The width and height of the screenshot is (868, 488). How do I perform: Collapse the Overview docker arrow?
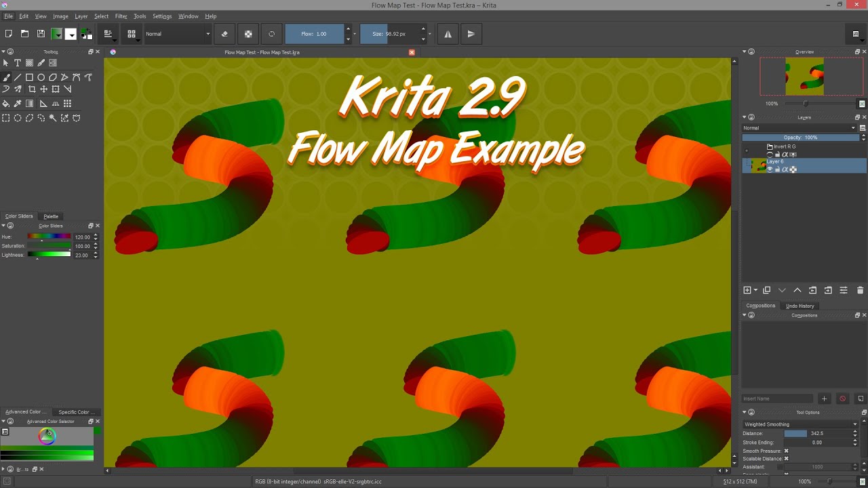click(744, 52)
